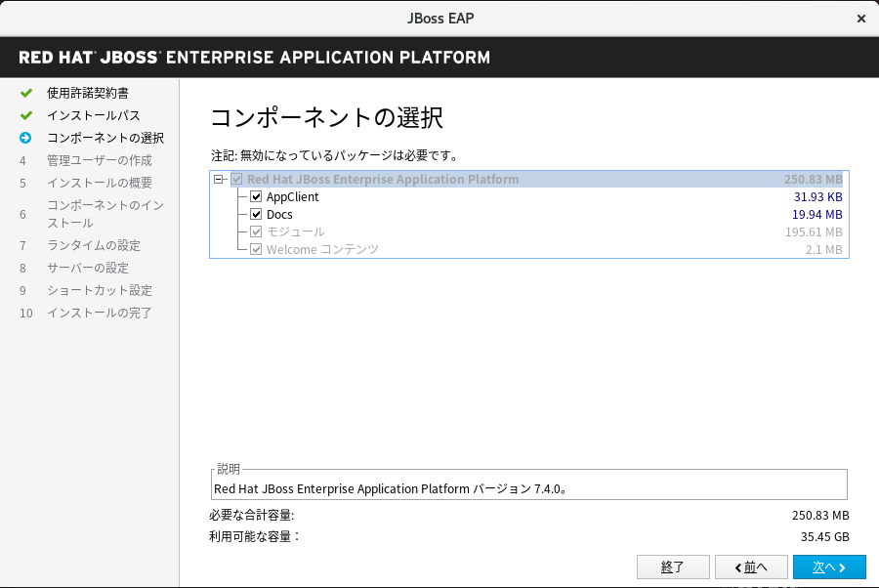Click the 31.93 KB size value

pos(817,196)
